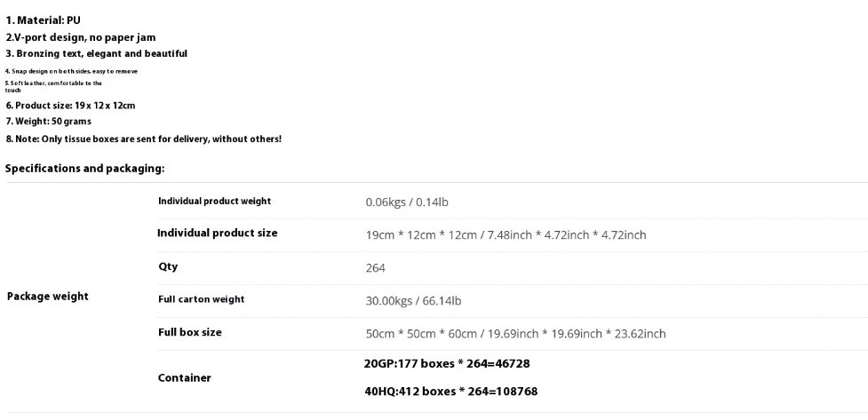Click the '0.06kgs / 0.14lb' value
This screenshot has height=420, width=868.
tap(407, 202)
